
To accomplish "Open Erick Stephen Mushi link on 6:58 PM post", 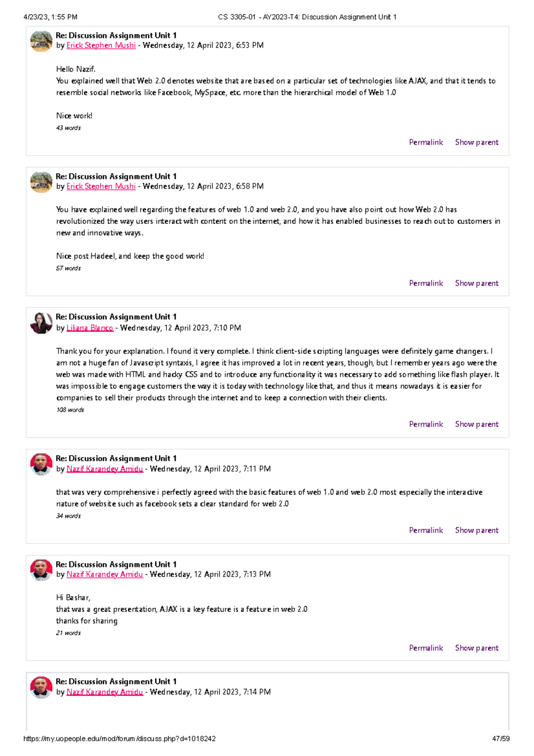I will click(x=101, y=187).
